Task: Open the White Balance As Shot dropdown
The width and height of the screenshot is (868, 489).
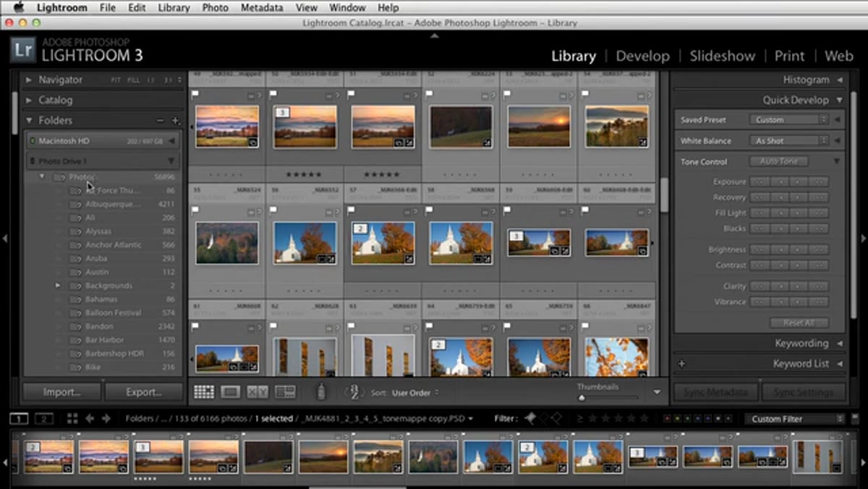Action: click(788, 141)
